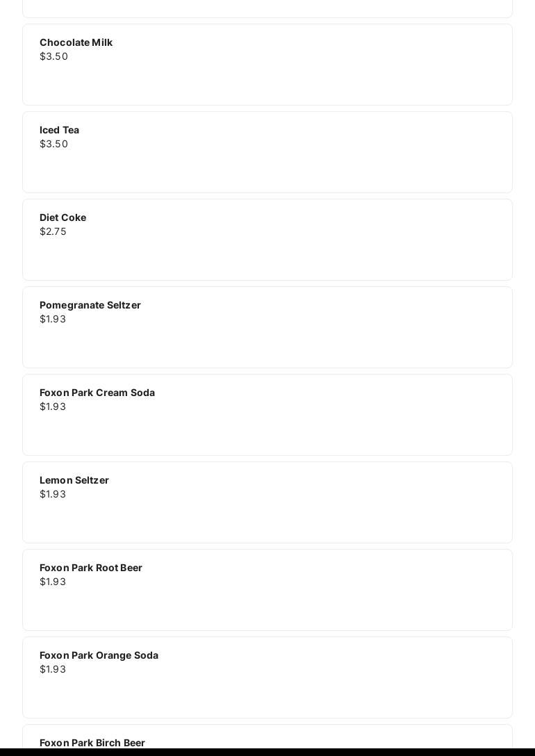535x756 pixels.
Task: Pick the Lemon Seltzer item
Action: click(74, 481)
